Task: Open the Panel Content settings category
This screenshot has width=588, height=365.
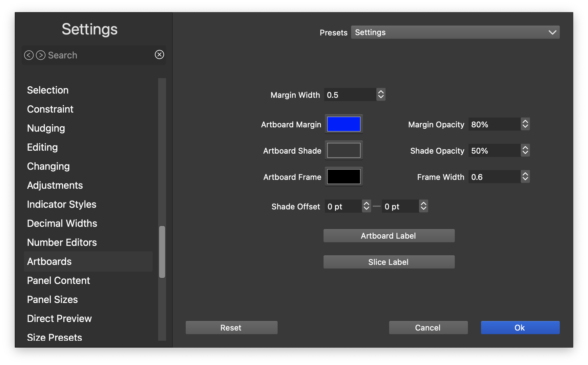Action: tap(58, 280)
